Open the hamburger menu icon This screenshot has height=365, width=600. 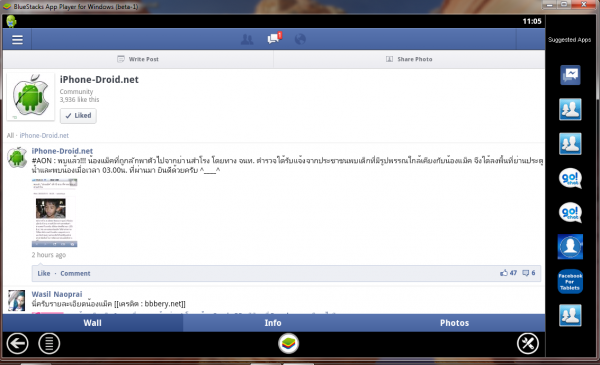coord(17,39)
